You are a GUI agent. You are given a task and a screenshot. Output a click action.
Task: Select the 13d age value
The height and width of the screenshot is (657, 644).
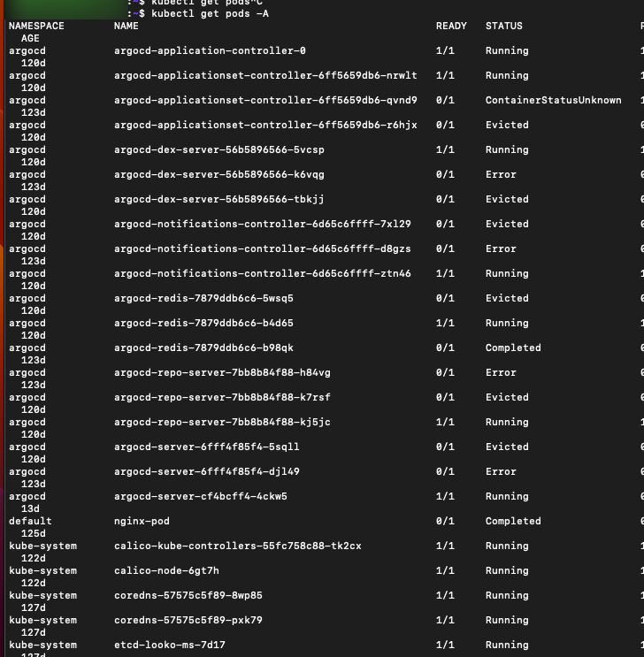(30, 508)
